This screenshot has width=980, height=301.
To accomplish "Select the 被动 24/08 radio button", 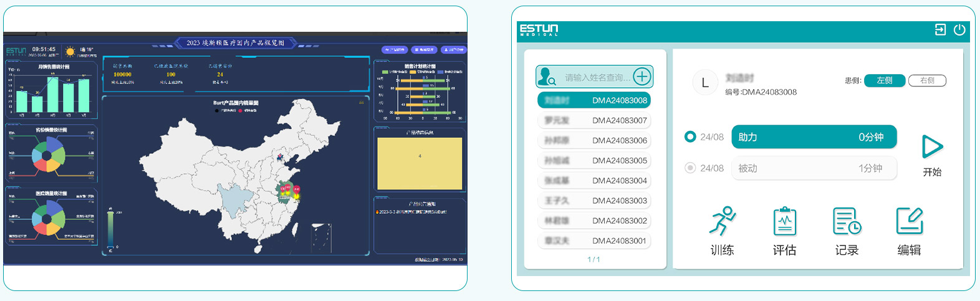I will click(x=690, y=168).
